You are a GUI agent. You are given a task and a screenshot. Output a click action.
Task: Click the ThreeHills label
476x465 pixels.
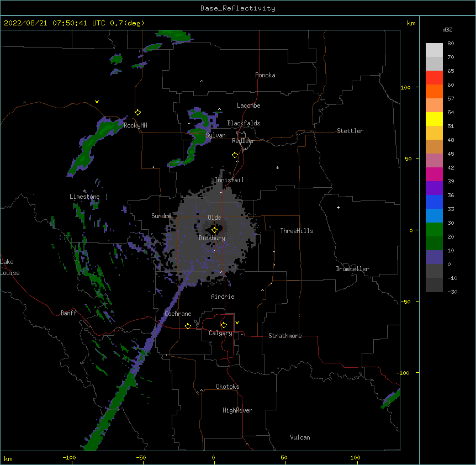coord(297,231)
